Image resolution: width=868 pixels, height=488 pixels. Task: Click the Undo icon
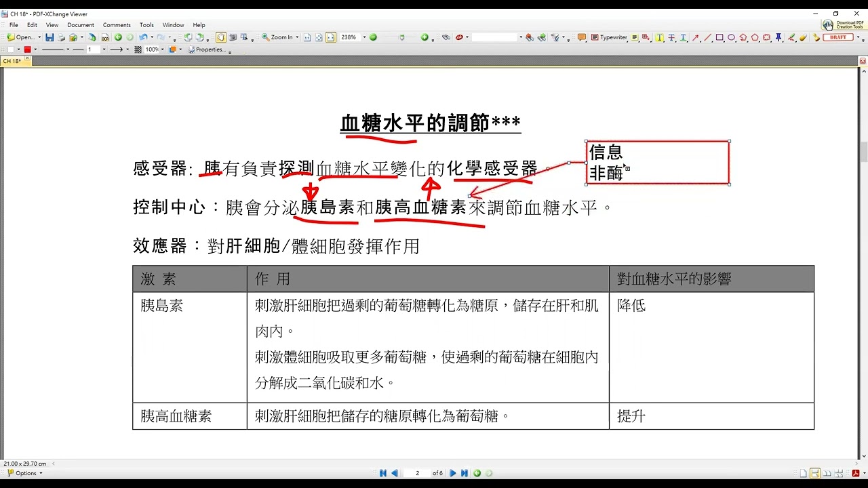pyautogui.click(x=143, y=37)
